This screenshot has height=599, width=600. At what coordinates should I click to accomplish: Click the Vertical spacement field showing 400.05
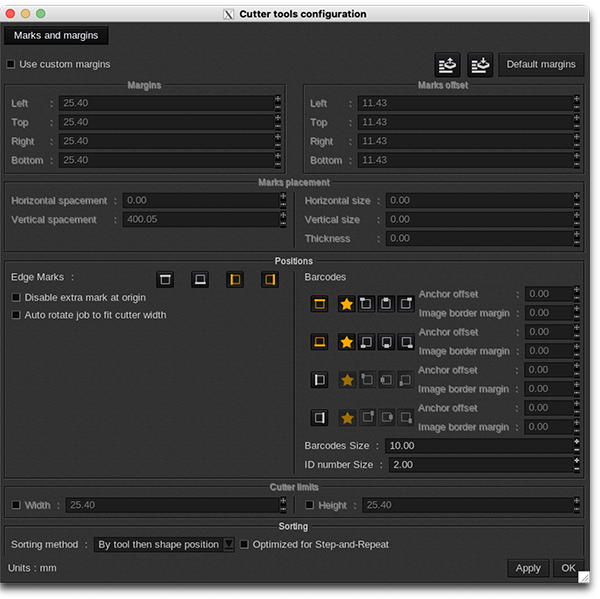(x=201, y=220)
